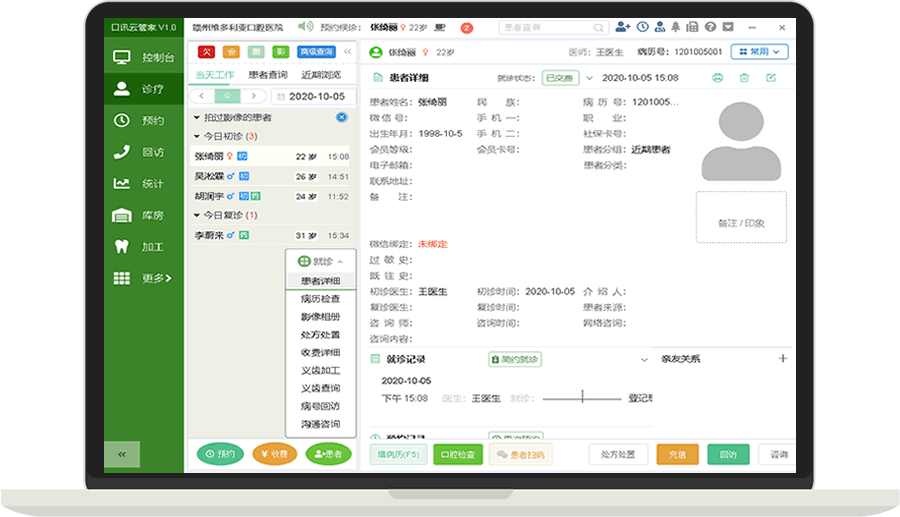Expand the 已交费 status dropdown arrow
Viewport: 900px width, 517px height.
click(590, 78)
